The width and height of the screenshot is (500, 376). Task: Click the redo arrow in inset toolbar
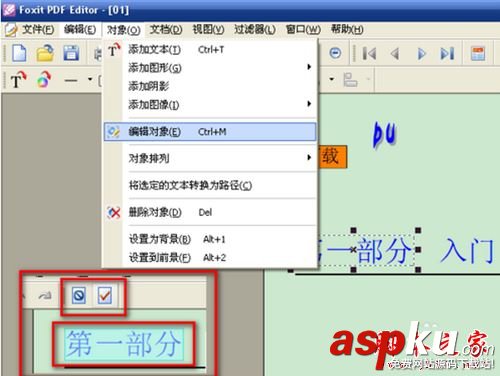45,295
